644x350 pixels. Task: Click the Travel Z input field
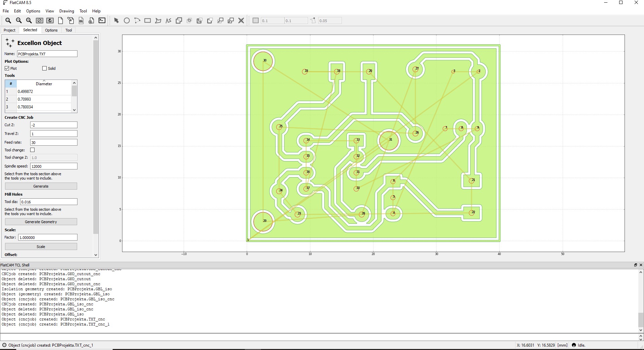pos(54,134)
